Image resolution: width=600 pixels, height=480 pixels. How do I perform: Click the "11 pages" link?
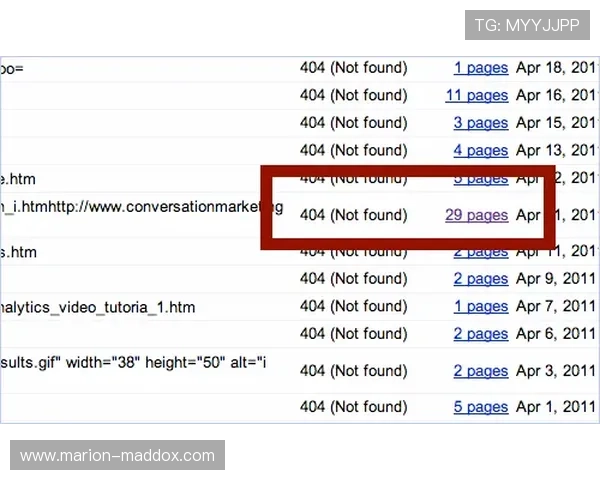pos(476,96)
